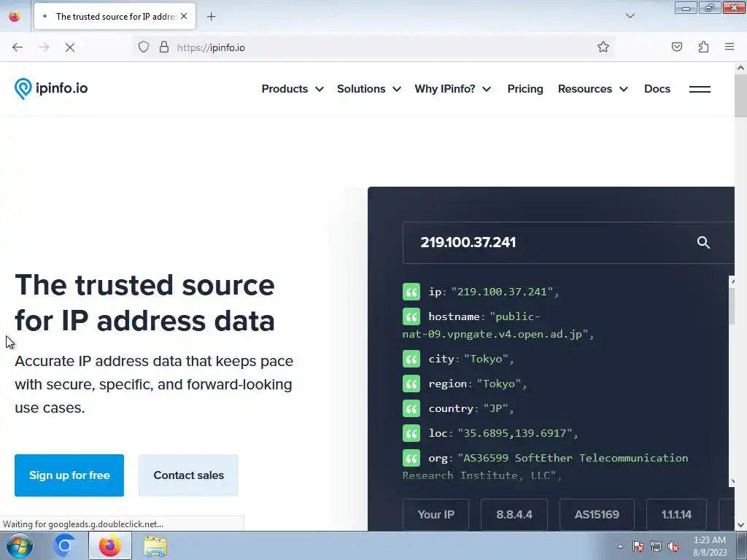Open File Explorer from taskbar

point(155,546)
